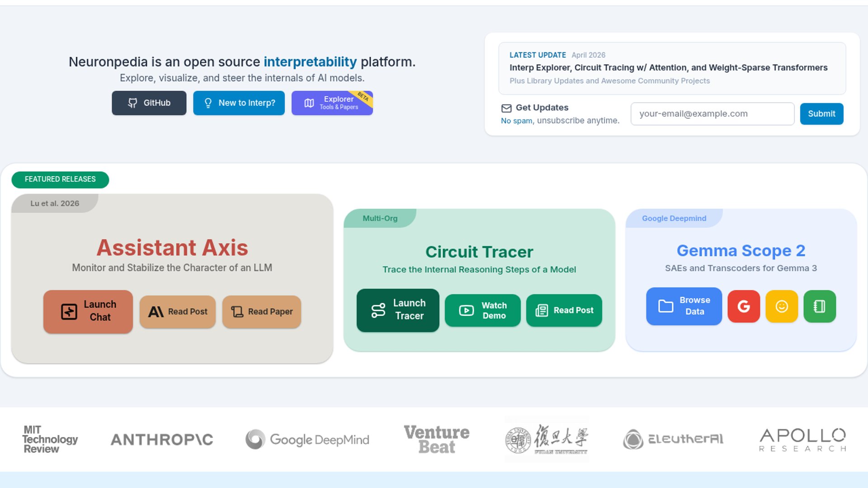
Task: Click the EleutherAI logo
Action: (673, 439)
